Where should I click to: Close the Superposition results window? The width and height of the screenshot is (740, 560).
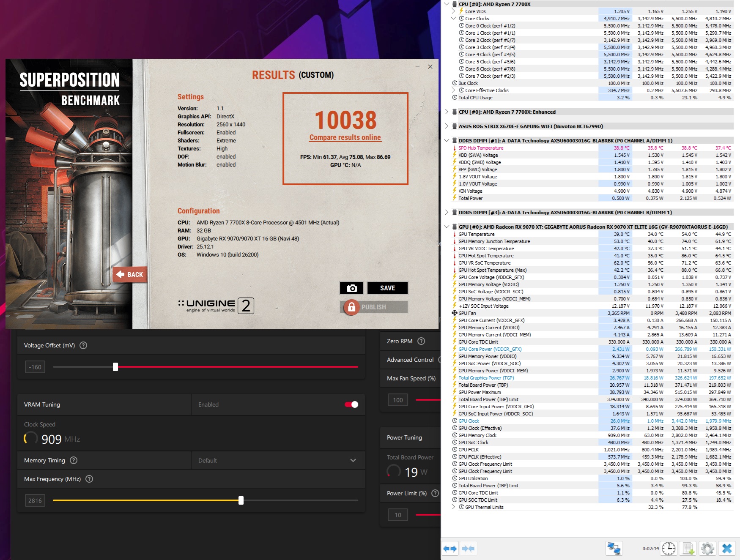[430, 66]
